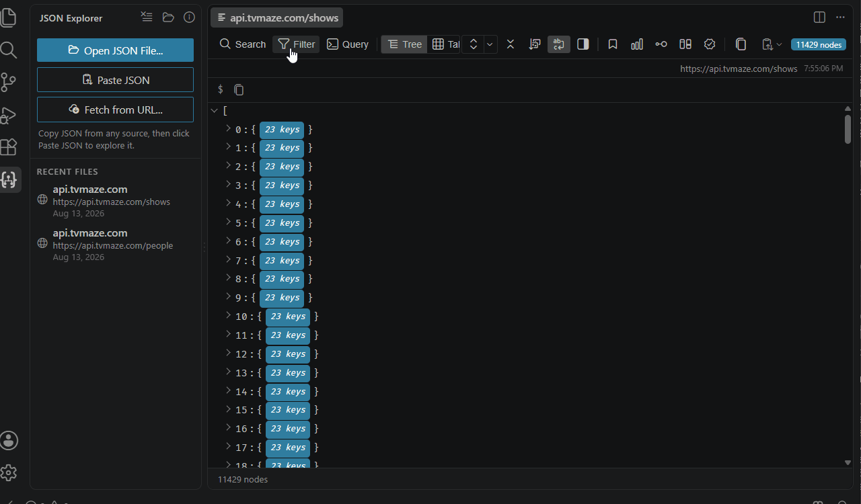Collapse all nodes icon in toolbar
Viewport: 861px width, 504px height.
click(511, 44)
